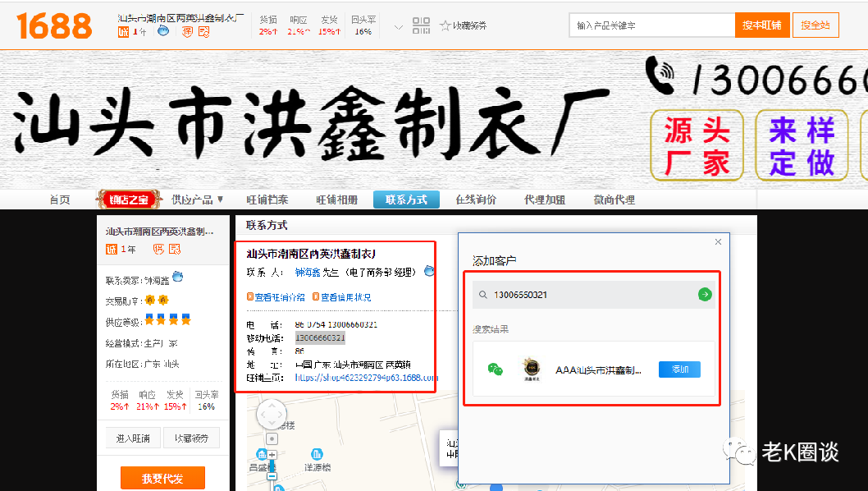The width and height of the screenshot is (868, 491).
Task: Click the map zoom slider bar
Action: [272, 466]
